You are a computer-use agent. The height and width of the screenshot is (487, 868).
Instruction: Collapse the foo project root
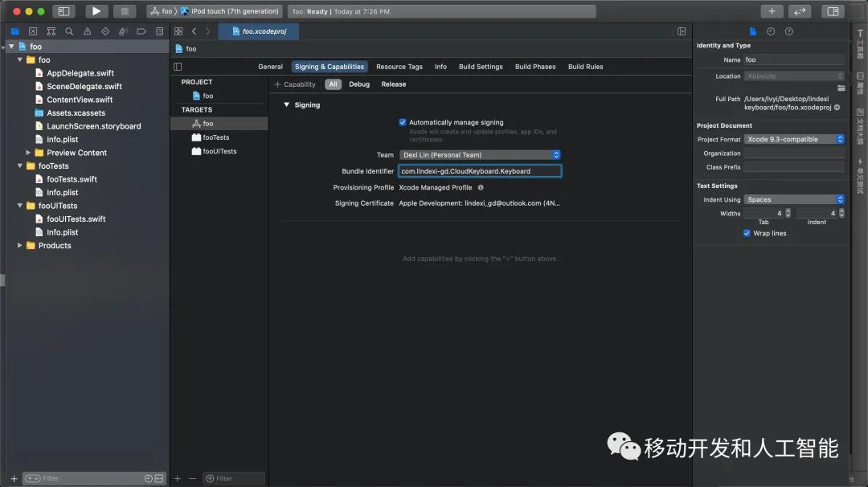(11, 47)
